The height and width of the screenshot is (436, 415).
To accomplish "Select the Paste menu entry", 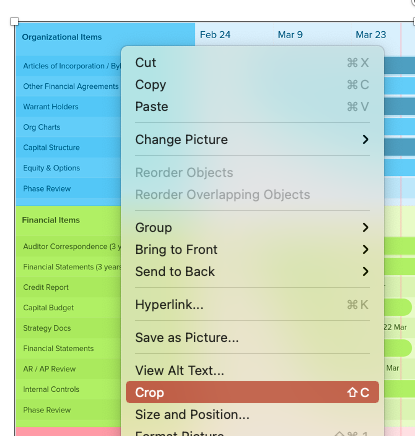I will click(x=252, y=107).
